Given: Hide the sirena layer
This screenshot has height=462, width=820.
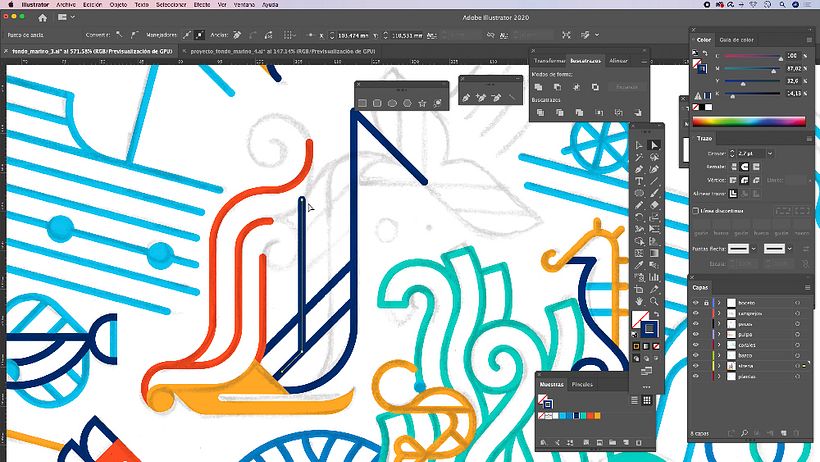Looking at the screenshot, I should 696,366.
